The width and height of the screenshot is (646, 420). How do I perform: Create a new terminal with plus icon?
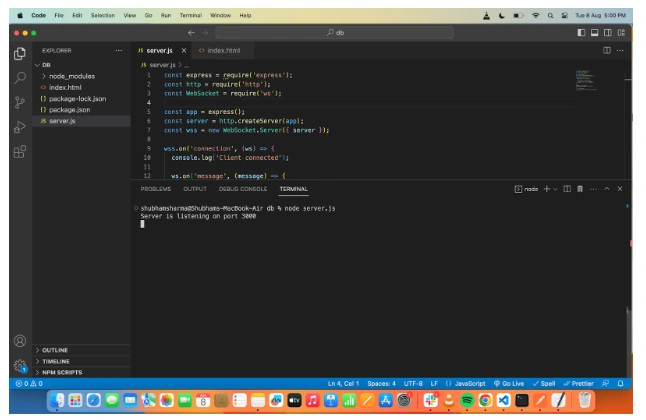click(x=547, y=189)
